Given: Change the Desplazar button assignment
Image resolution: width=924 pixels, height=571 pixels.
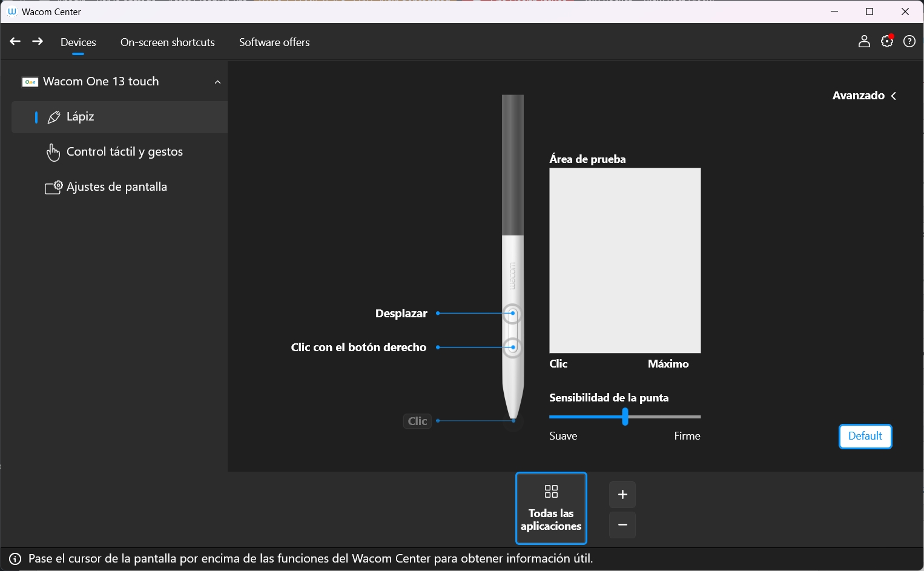Looking at the screenshot, I should 401,314.
